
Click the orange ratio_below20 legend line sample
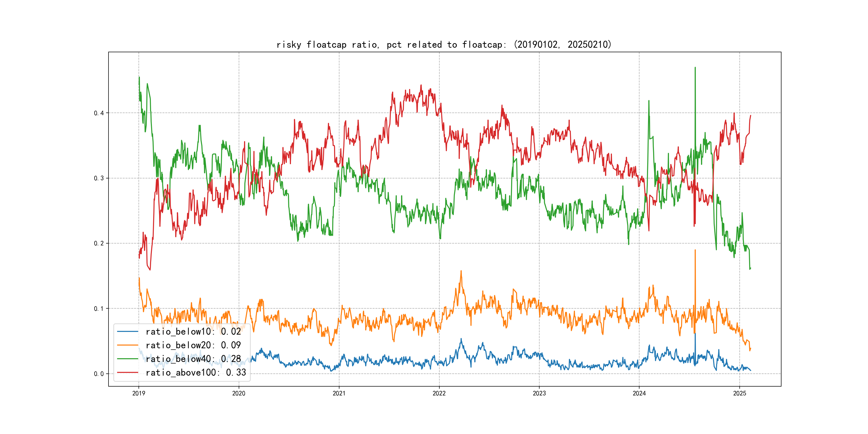tap(127, 345)
